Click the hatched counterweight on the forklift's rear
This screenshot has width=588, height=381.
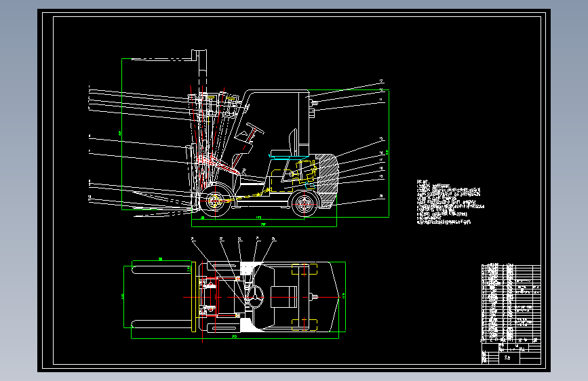pyautogui.click(x=326, y=180)
